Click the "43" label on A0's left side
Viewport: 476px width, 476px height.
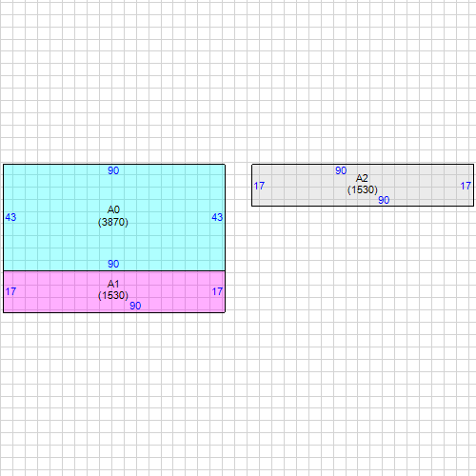(10, 217)
